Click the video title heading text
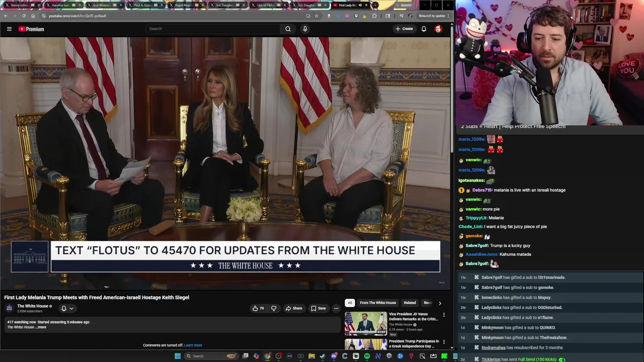This screenshot has height=362, width=644. click(x=97, y=298)
